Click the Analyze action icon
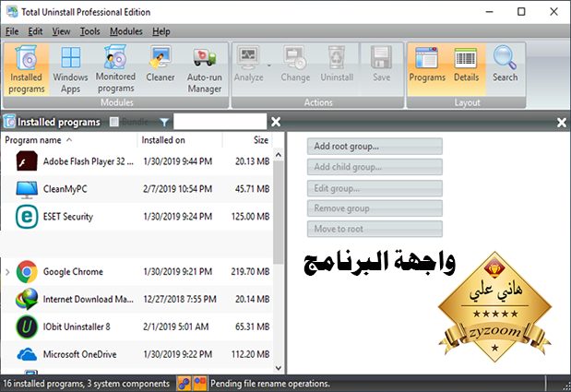This screenshot has height=392, width=571. [x=248, y=57]
